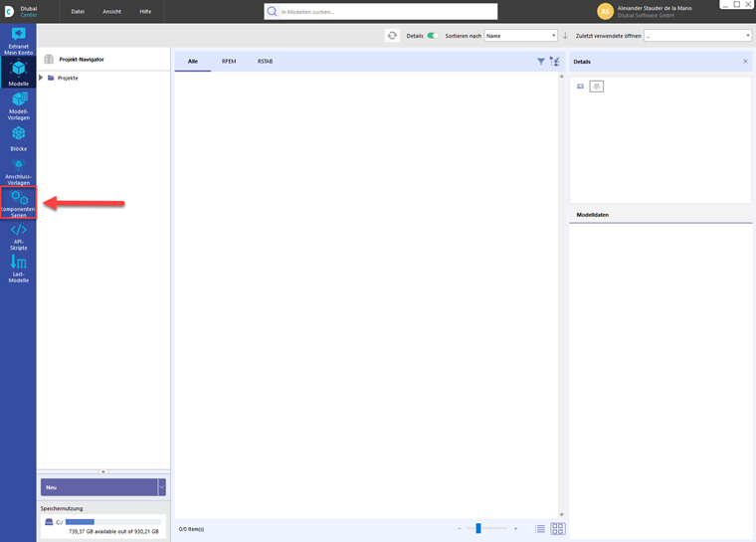Open Komponenten Serien section
Screen dimensions: 756x542
(18, 203)
